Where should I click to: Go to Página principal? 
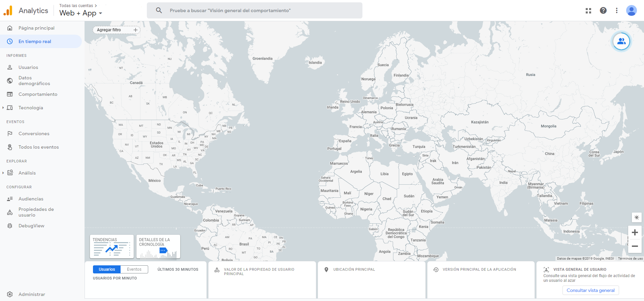coord(36,28)
